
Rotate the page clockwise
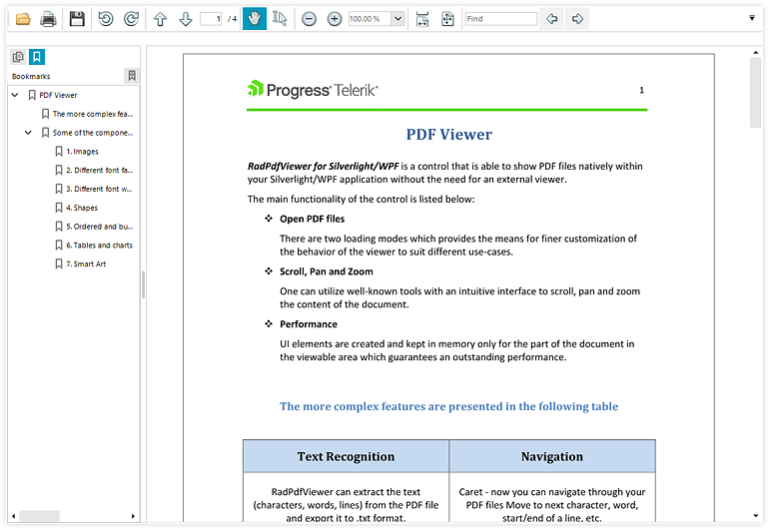(x=131, y=19)
